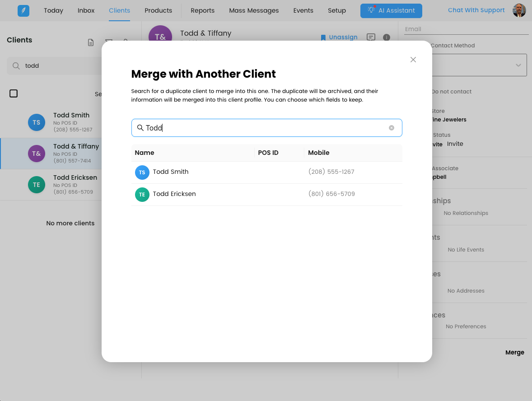This screenshot has width=532, height=401.
Task: Open Todd Ericksen in the clients sidebar
Action: pos(51,185)
